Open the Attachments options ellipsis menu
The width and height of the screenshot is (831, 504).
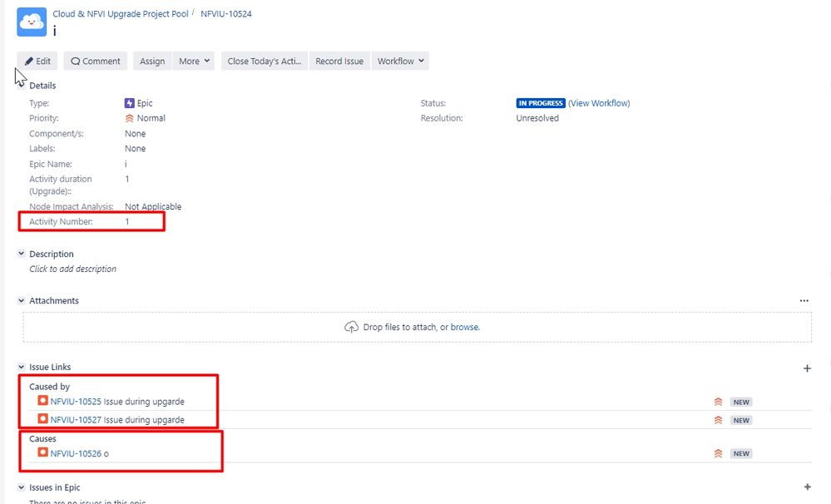point(804,300)
